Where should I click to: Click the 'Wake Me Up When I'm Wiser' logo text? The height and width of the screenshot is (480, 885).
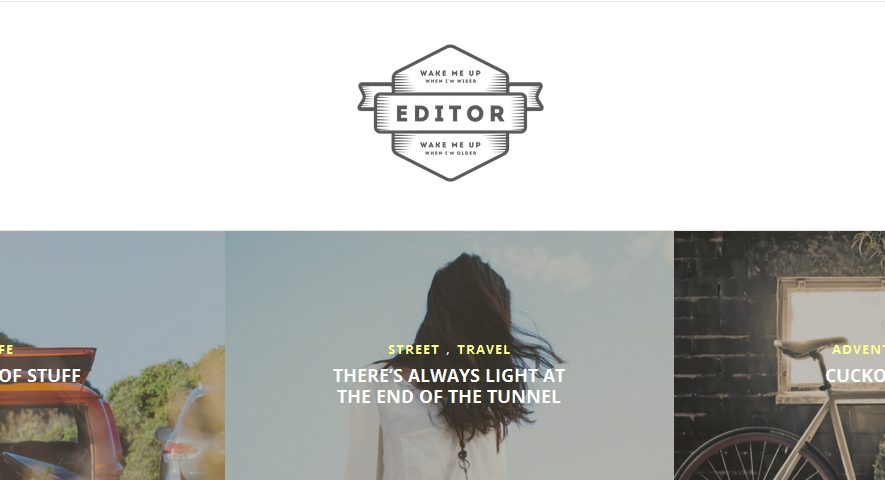click(x=450, y=76)
